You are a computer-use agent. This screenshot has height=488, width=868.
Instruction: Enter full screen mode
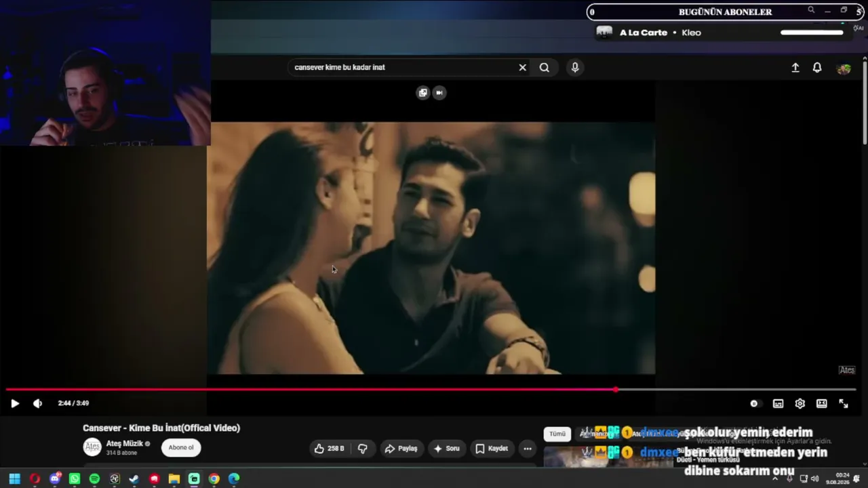point(844,404)
